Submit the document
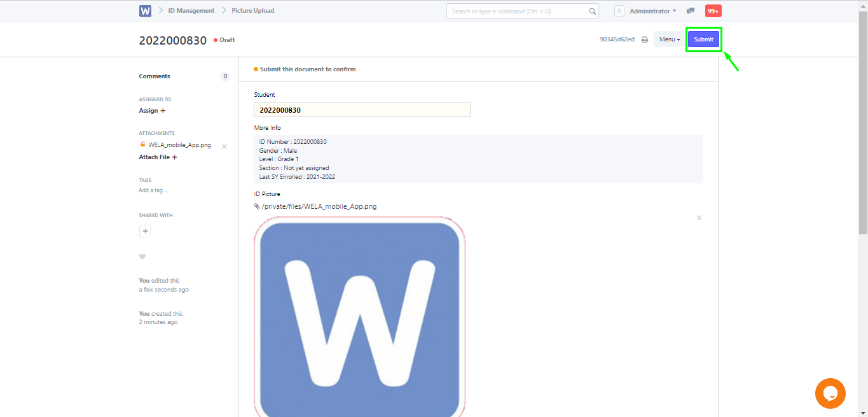The width and height of the screenshot is (868, 417). [x=703, y=39]
